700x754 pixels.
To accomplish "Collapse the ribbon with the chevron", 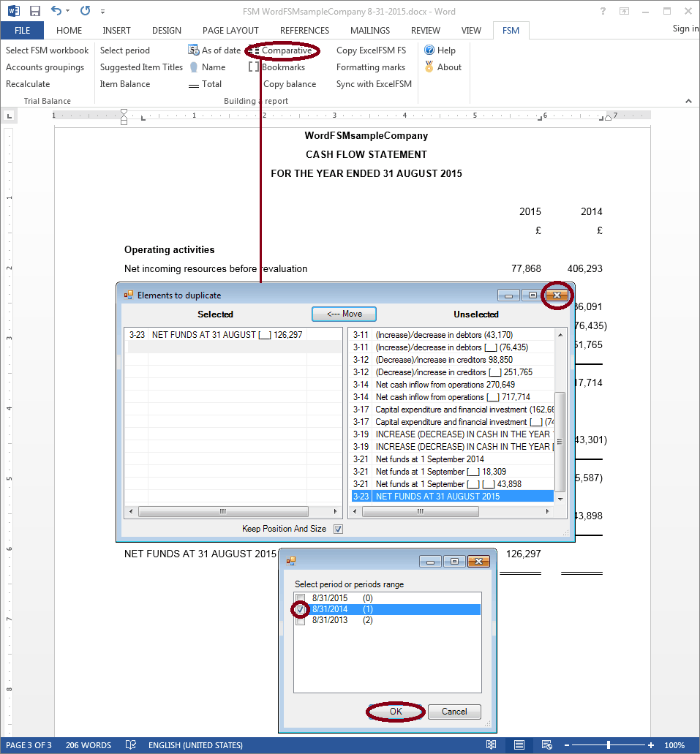I will coord(688,101).
